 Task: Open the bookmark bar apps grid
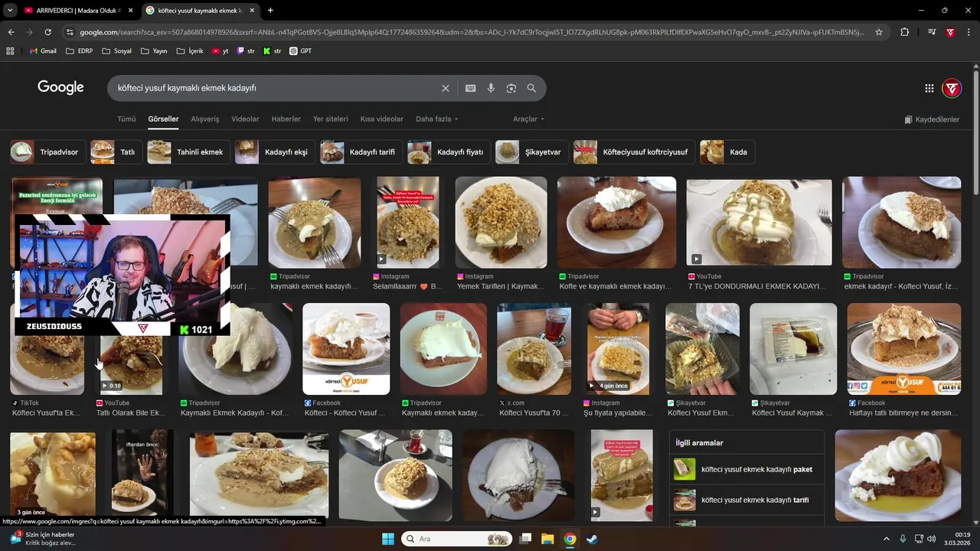[10, 51]
